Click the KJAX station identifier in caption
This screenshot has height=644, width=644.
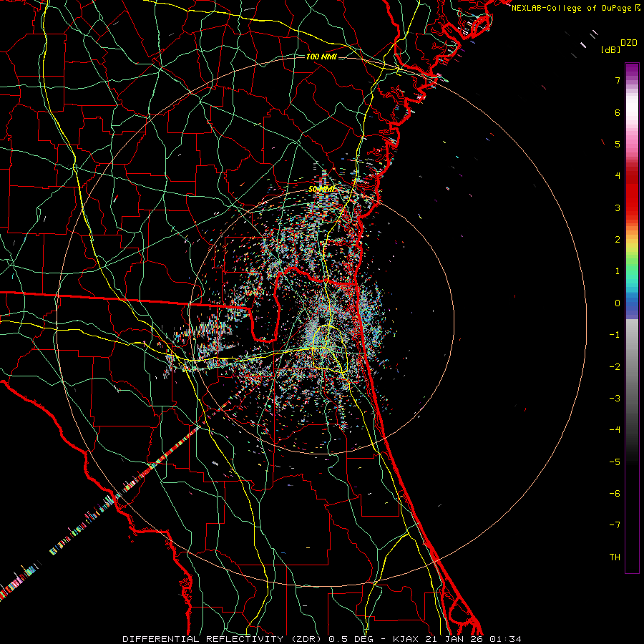coord(405,639)
